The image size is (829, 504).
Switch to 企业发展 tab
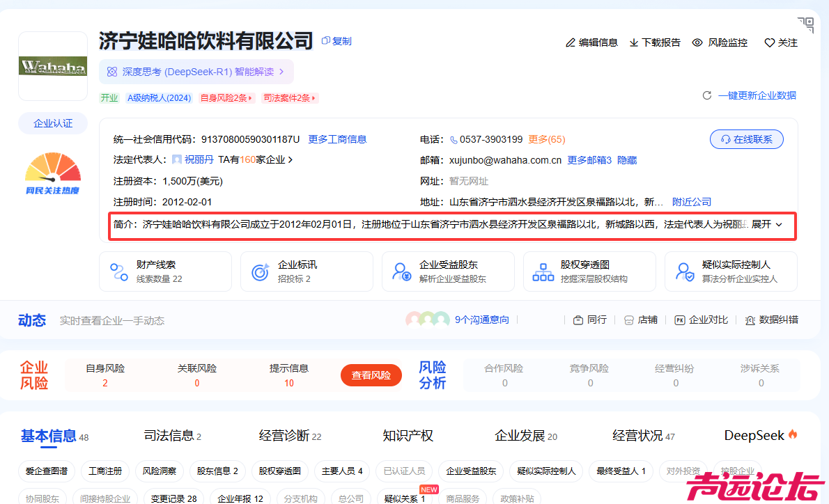525,436
